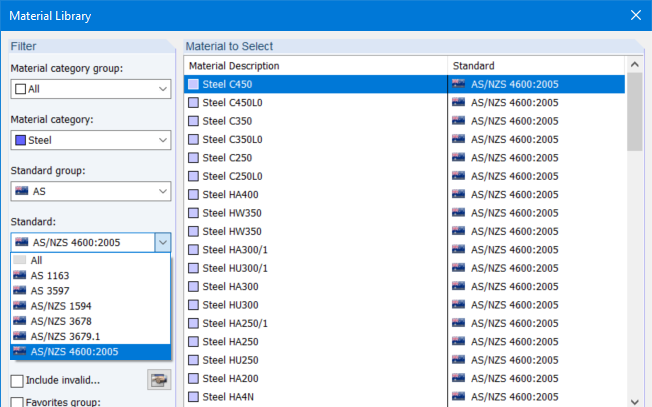This screenshot has width=652, height=407.
Task: Select Steel HU300/1 row
Action: [x=404, y=268]
